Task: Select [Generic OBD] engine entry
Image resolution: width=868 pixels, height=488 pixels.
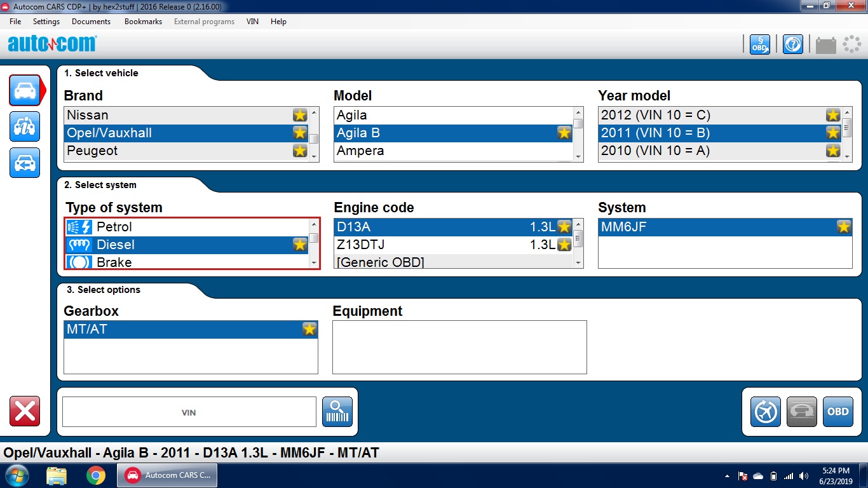Action: pyautogui.click(x=453, y=261)
